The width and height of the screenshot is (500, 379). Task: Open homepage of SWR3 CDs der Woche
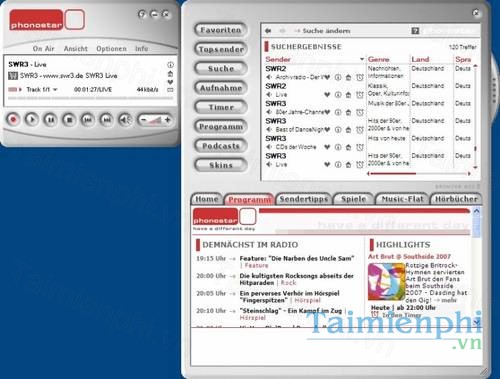pyautogui.click(x=348, y=147)
